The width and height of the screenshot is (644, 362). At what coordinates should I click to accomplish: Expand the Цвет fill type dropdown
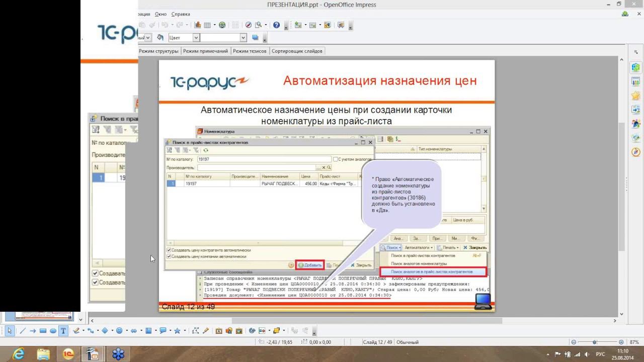coord(196,38)
